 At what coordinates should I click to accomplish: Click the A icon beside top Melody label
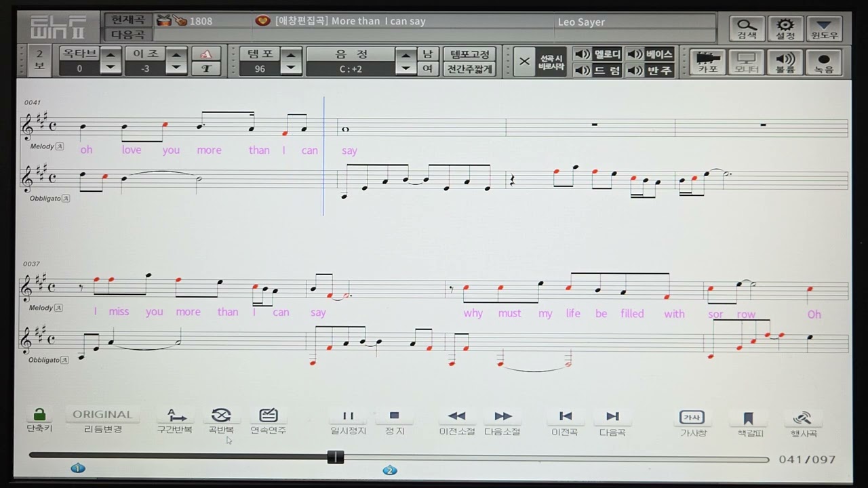point(60,146)
